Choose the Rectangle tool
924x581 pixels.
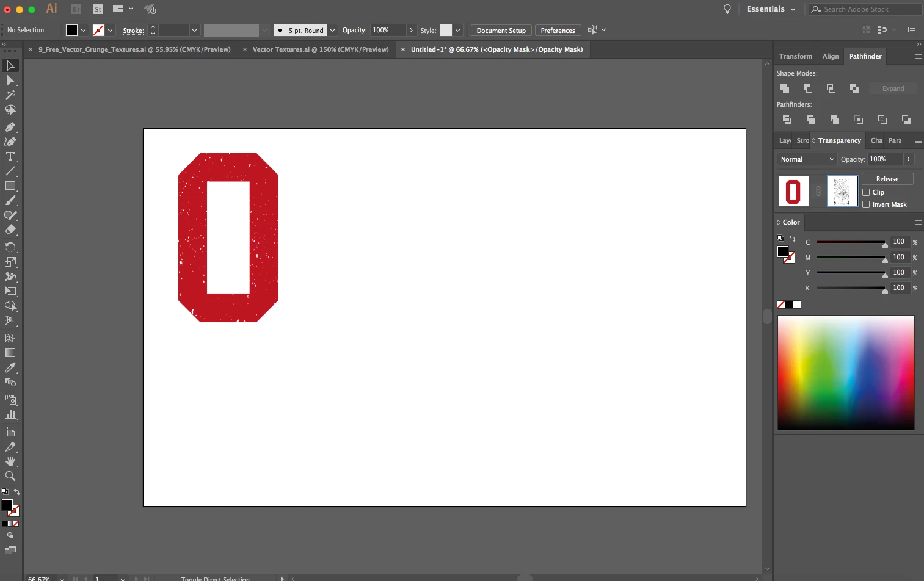point(10,186)
